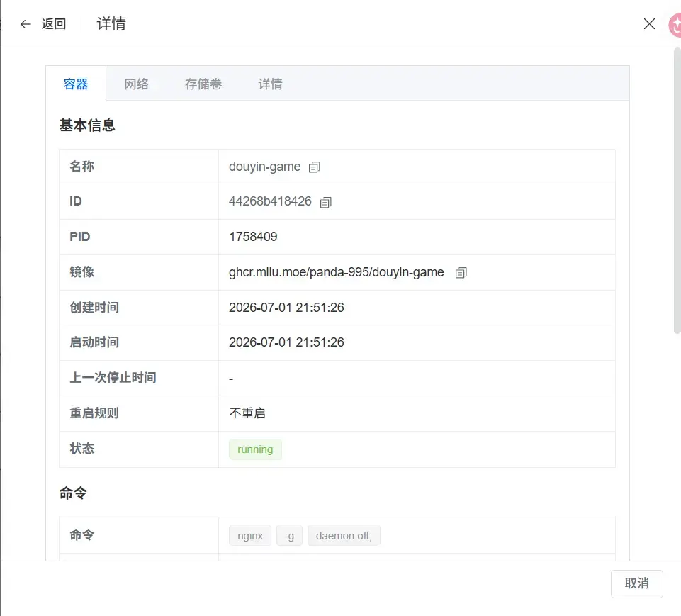Click the 返回 back link
Screen dimensions: 681x616
point(53,24)
